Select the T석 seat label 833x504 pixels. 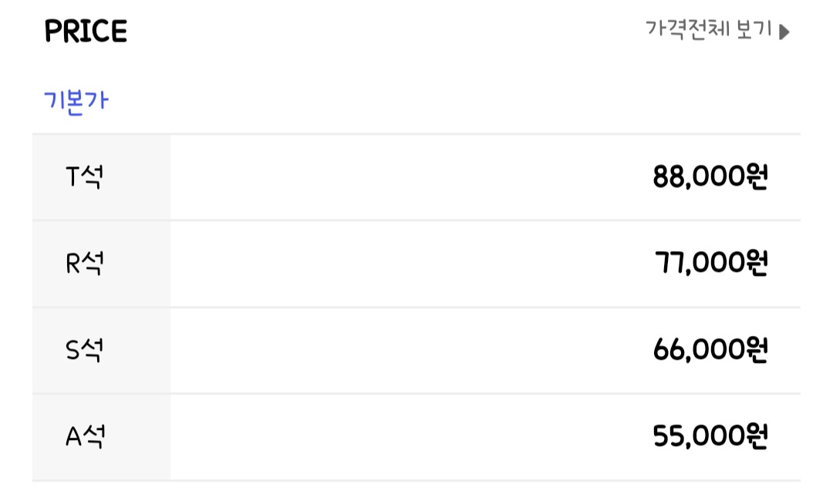[85, 177]
